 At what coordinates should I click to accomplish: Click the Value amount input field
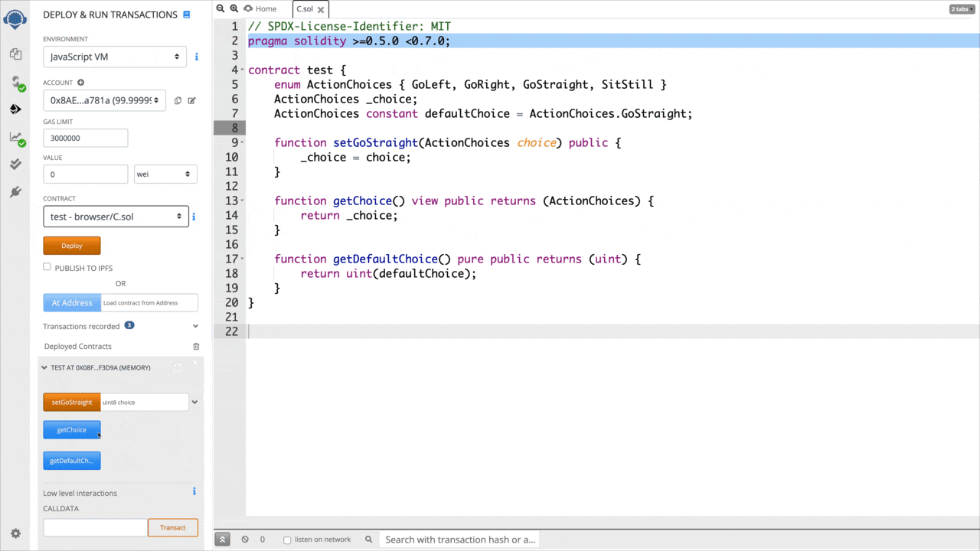[x=85, y=174]
